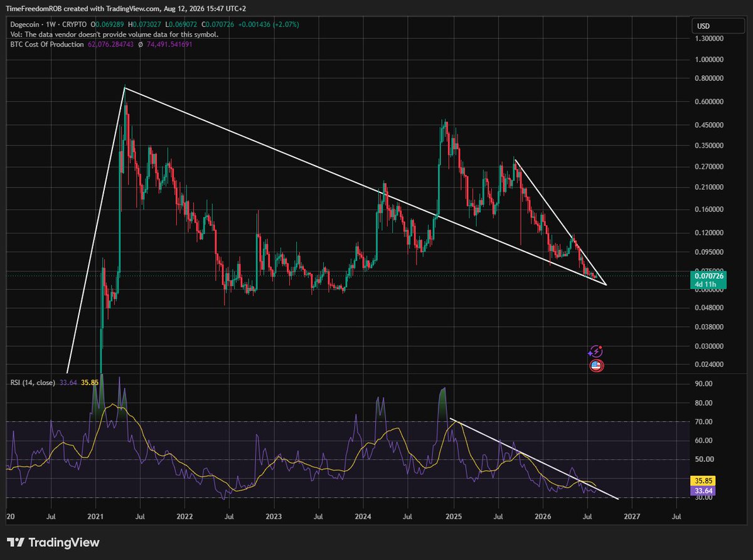Click the 2024 label on time axis
The width and height of the screenshot is (753, 560).
[x=363, y=517]
